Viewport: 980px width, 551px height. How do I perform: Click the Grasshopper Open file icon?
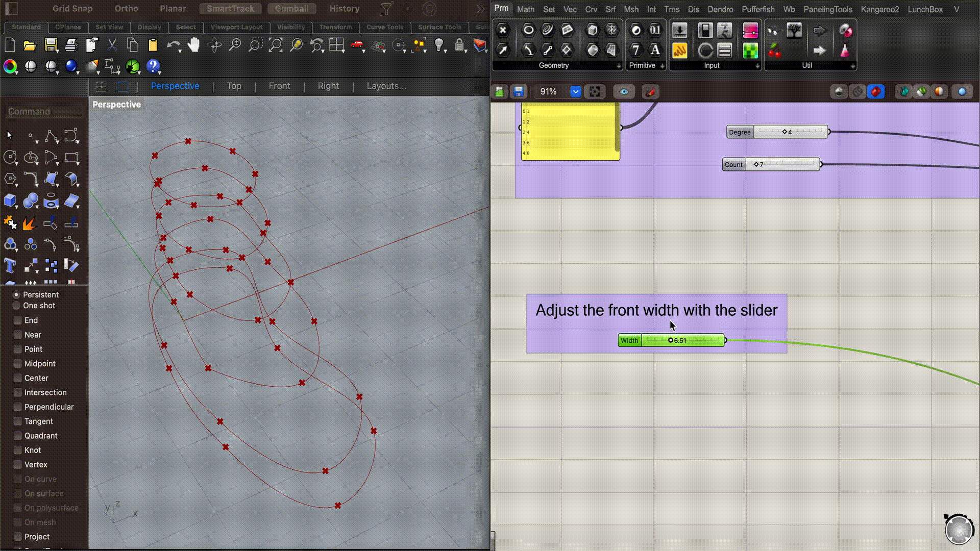499,92
